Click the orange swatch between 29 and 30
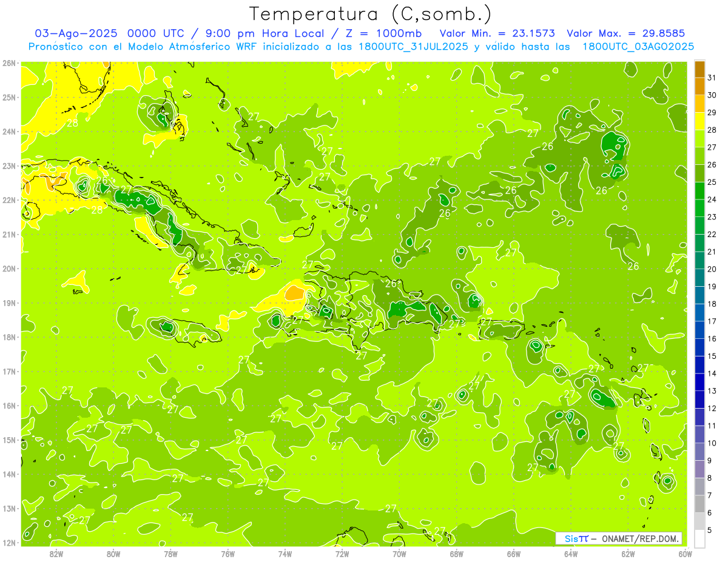Image resolution: width=728 pixels, height=562 pixels. (699, 104)
